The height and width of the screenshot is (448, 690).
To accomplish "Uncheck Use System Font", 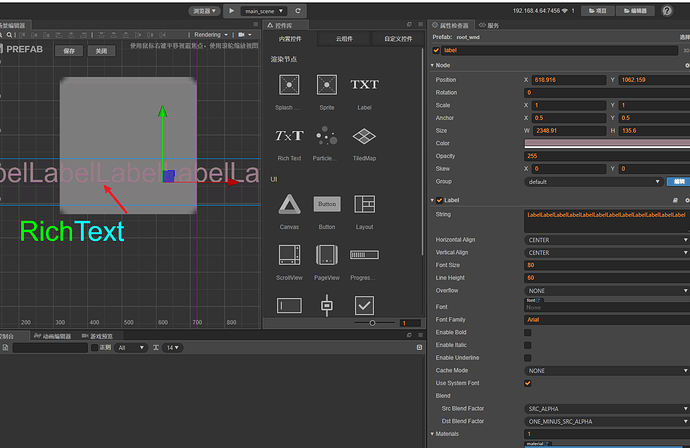I will pos(528,383).
